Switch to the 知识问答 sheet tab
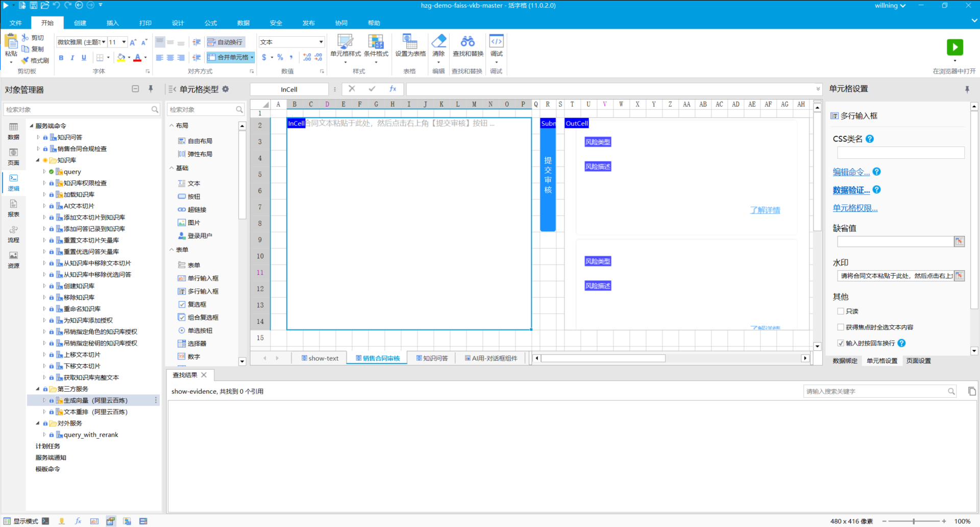The image size is (980, 527). 432,358
